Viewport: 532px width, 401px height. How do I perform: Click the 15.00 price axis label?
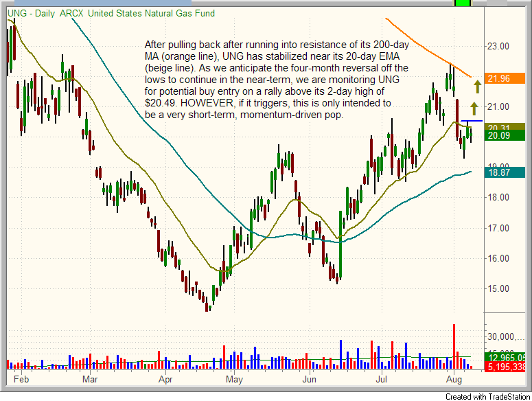click(498, 288)
